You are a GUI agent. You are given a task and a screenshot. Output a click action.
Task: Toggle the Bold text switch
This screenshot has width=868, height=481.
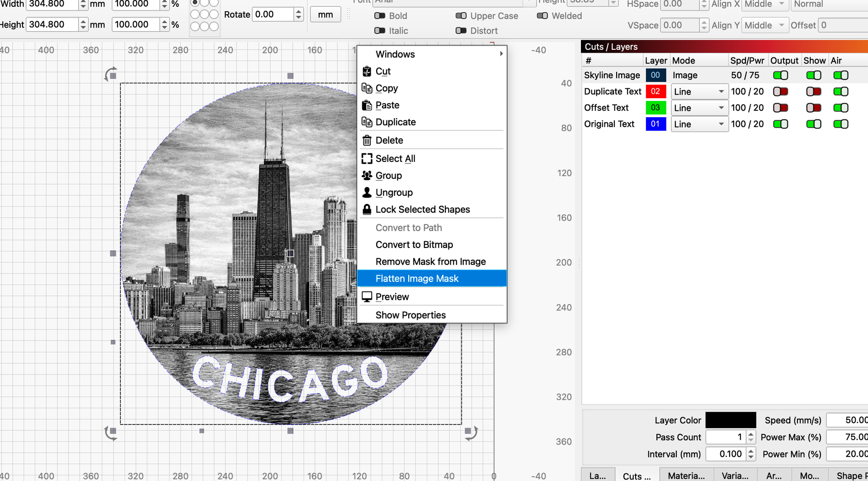coord(380,16)
